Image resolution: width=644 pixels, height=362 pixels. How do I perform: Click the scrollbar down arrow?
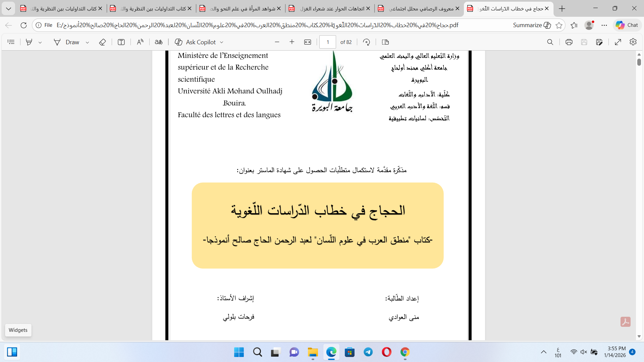[639, 336]
